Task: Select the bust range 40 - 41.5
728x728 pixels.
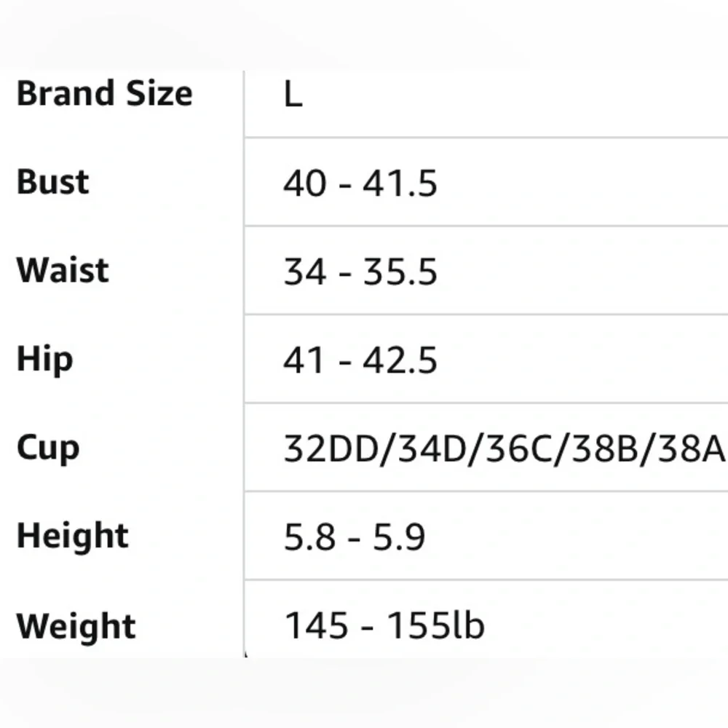Action: [x=360, y=183]
